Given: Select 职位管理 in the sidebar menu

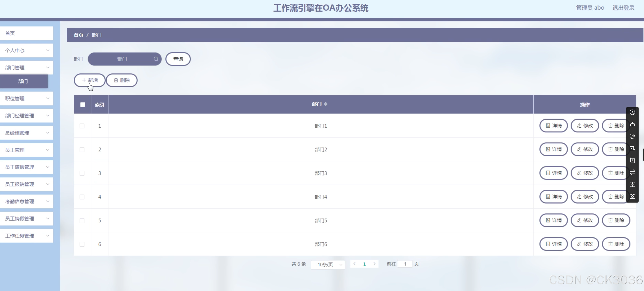Looking at the screenshot, I should pyautogui.click(x=27, y=98).
